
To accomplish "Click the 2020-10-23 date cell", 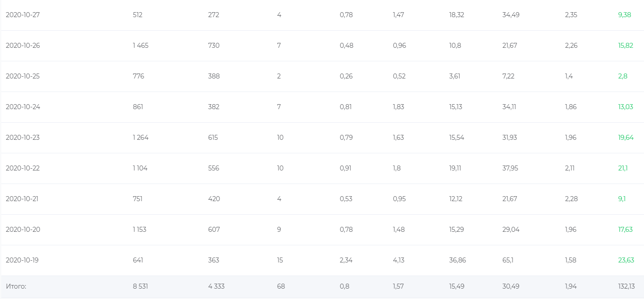I will coord(23,138).
